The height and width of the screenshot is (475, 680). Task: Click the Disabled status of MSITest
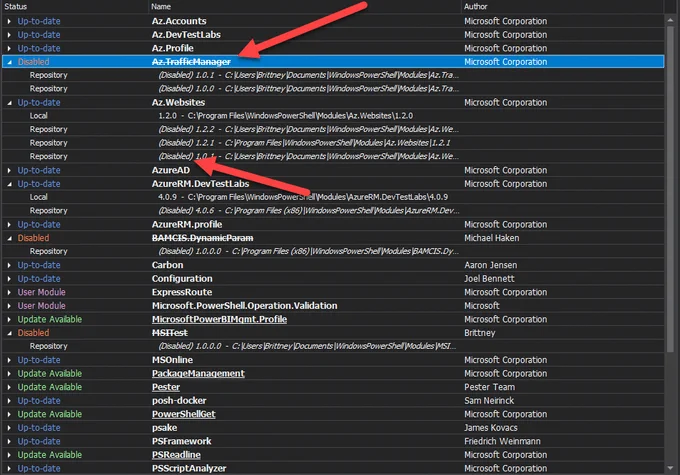pos(33,333)
